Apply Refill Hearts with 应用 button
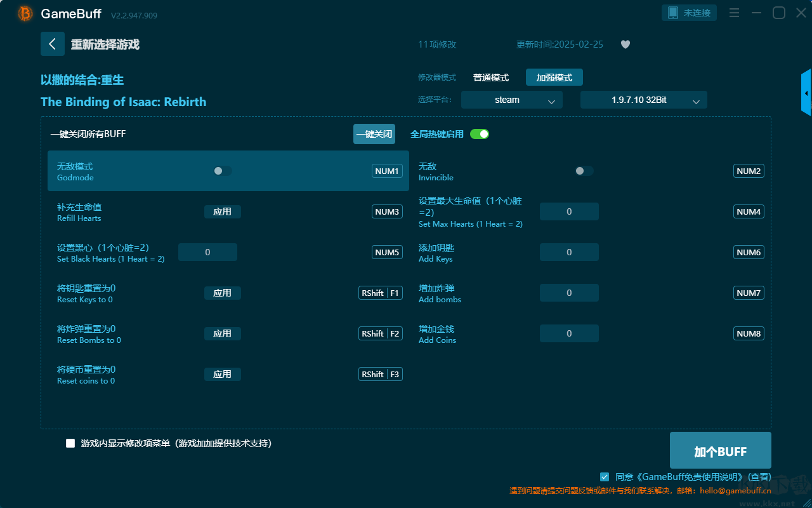The width and height of the screenshot is (812, 508). pyautogui.click(x=222, y=211)
